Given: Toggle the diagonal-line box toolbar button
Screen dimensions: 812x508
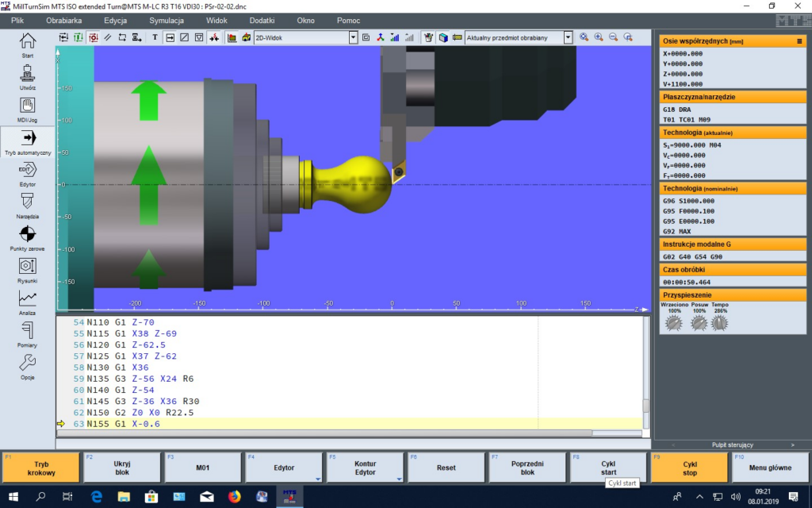Looking at the screenshot, I should coord(184,37).
